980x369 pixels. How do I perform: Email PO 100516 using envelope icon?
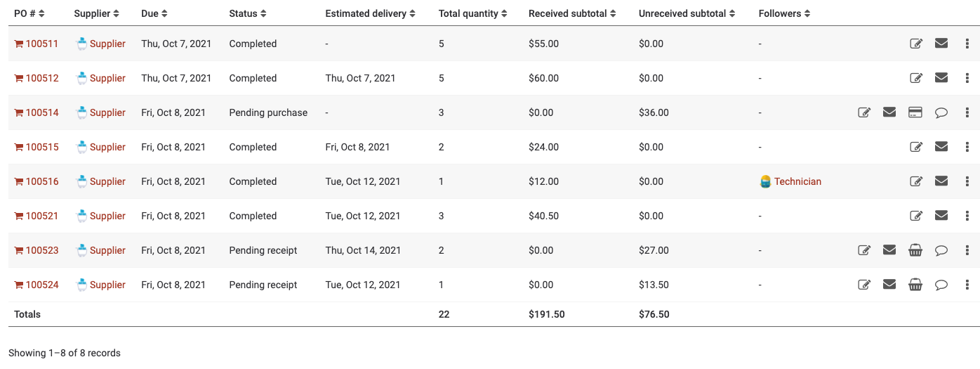(941, 181)
